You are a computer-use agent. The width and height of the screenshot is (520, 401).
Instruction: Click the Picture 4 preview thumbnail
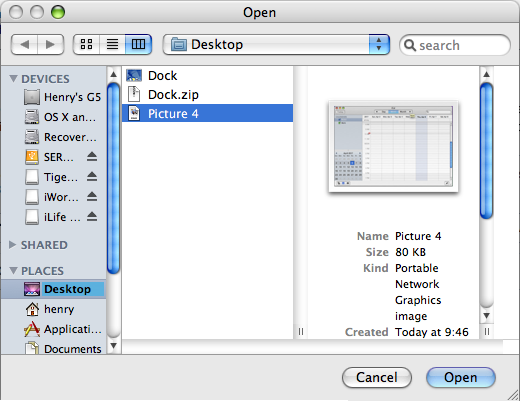pos(393,146)
